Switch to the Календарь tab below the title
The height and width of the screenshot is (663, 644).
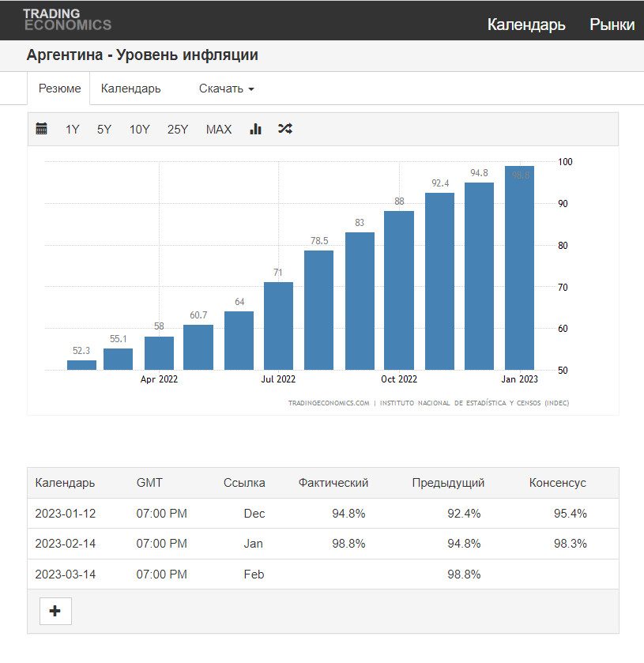pos(130,89)
